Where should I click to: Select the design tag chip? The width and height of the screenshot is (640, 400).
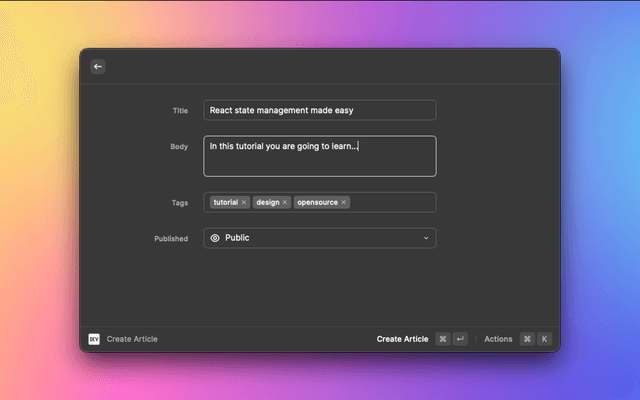[x=267, y=202]
